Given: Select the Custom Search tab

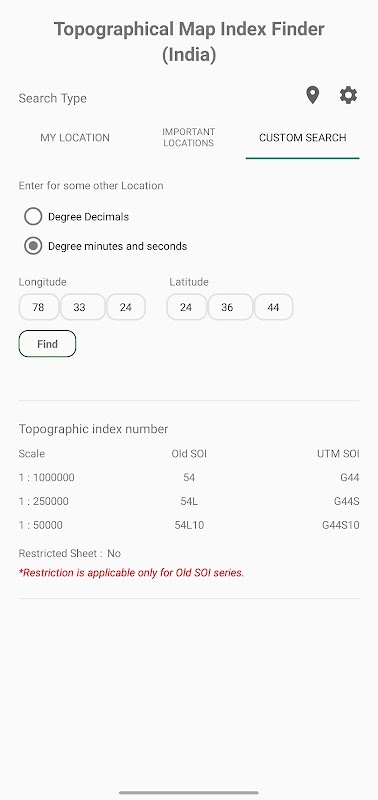Looking at the screenshot, I should [303, 138].
